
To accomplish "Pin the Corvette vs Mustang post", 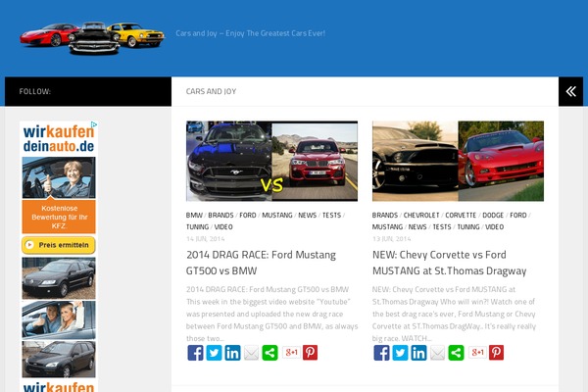I will tap(496, 353).
